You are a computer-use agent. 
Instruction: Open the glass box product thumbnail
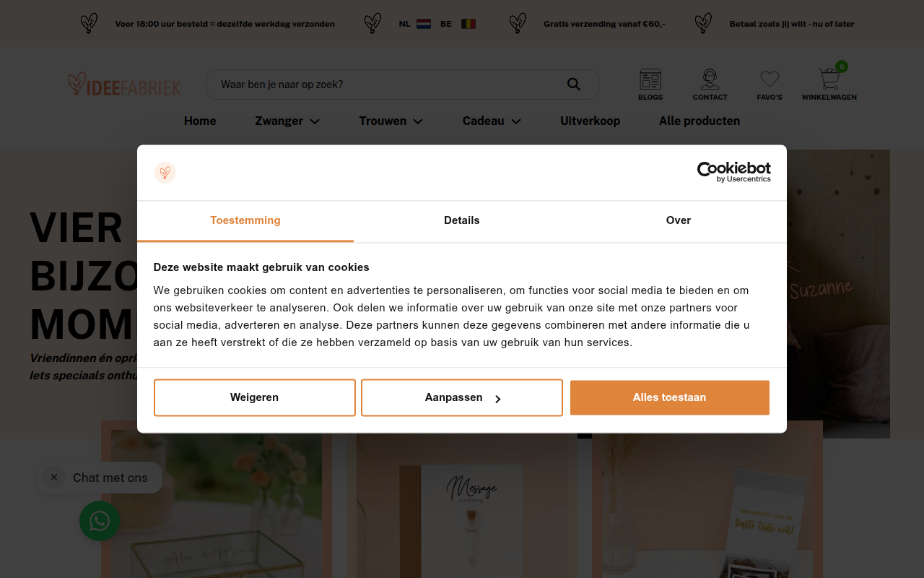pyautogui.click(x=217, y=499)
